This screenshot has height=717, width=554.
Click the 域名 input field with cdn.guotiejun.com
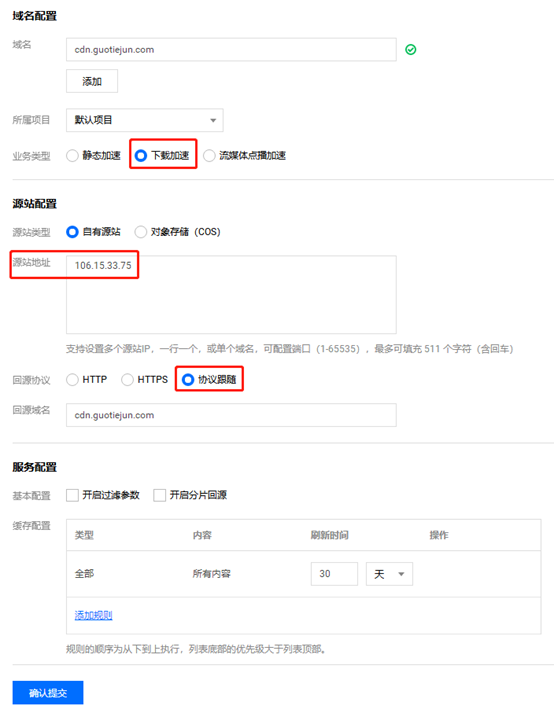pos(231,50)
